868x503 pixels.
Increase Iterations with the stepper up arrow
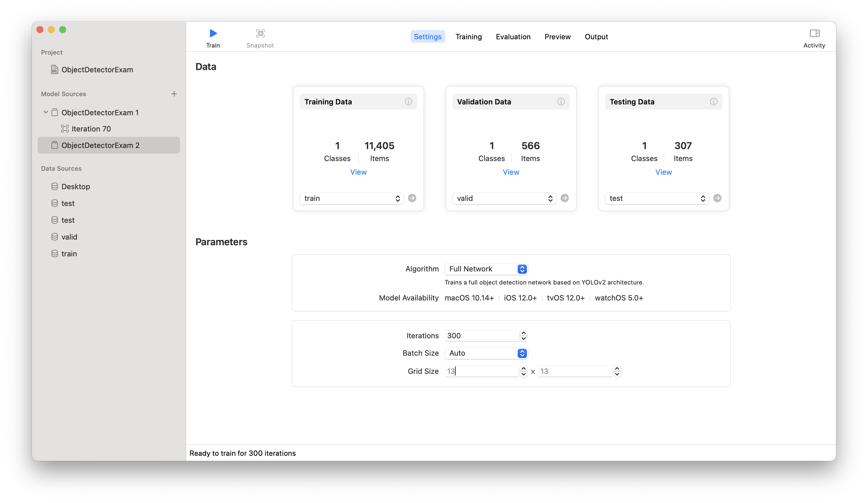(523, 333)
